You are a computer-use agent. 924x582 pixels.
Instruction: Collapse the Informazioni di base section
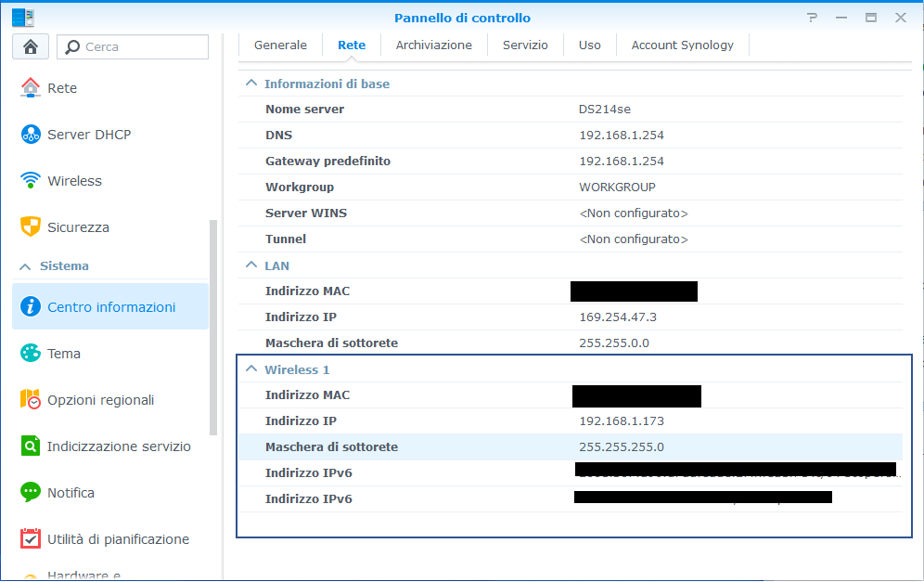251,84
